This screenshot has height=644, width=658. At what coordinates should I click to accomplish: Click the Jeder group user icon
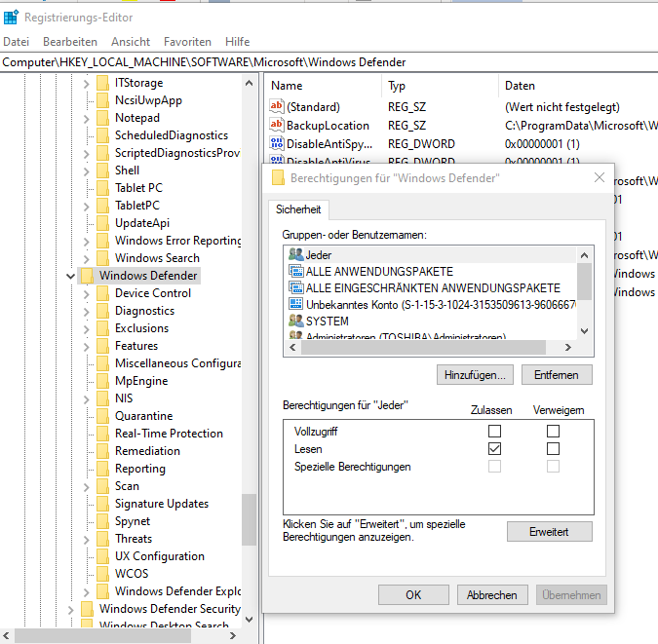(295, 254)
